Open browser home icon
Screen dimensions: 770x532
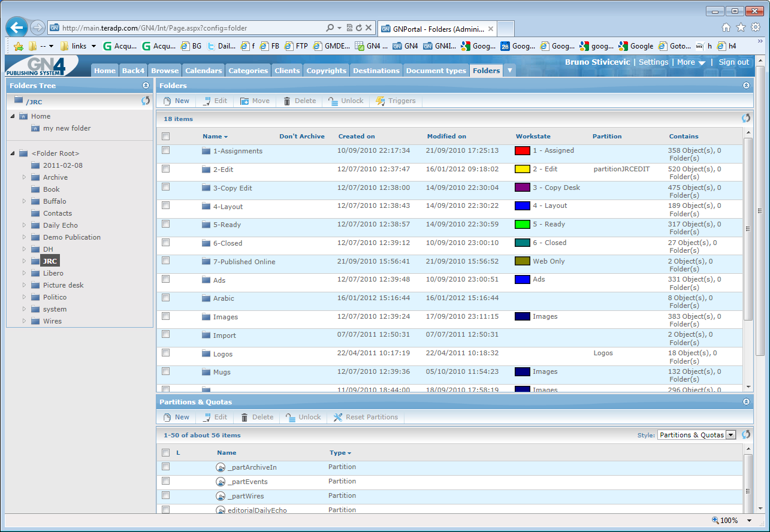pos(726,28)
